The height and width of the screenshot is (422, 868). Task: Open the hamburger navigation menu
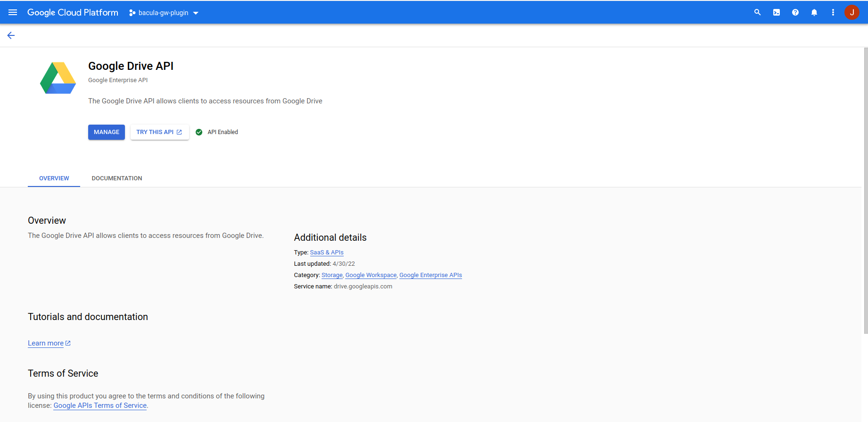click(x=13, y=12)
